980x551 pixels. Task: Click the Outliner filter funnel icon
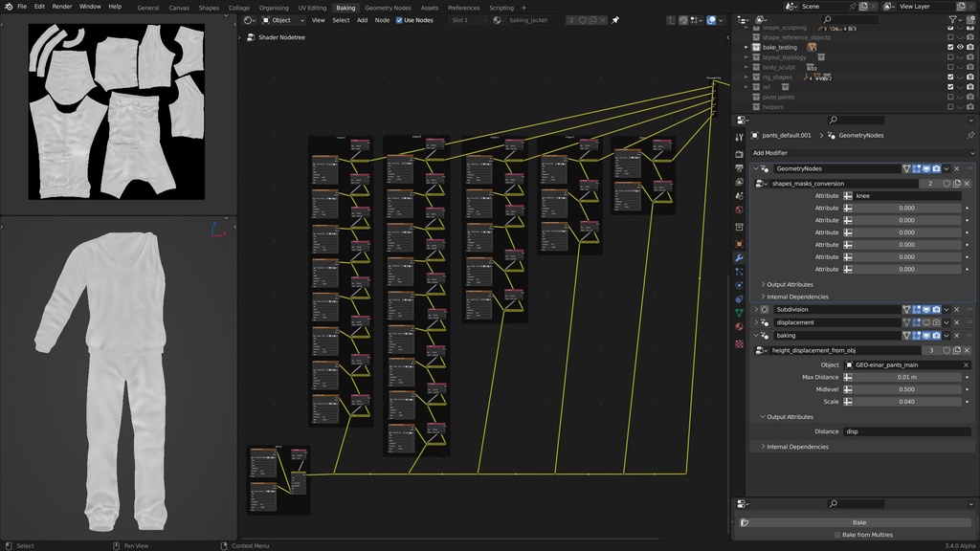952,19
